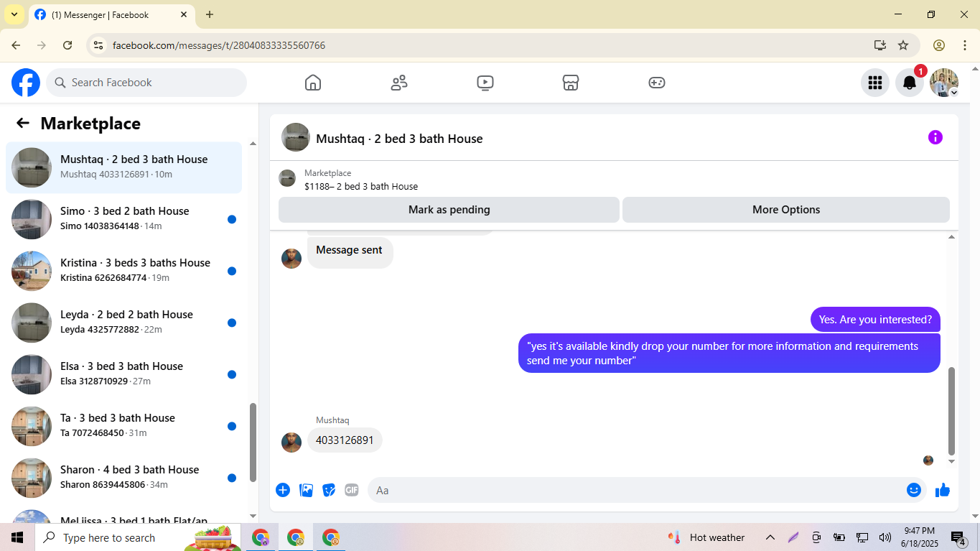
Task: Open the Friends icon in top navigation
Action: click(x=399, y=83)
